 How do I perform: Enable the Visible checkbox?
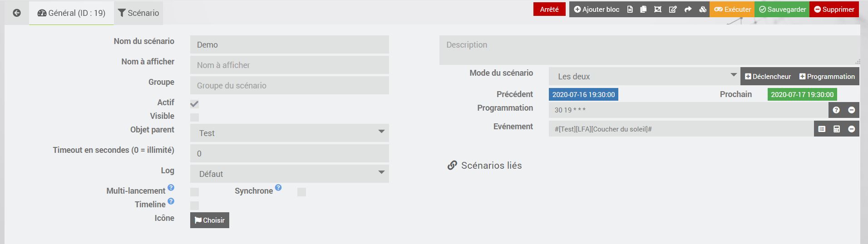click(x=194, y=117)
